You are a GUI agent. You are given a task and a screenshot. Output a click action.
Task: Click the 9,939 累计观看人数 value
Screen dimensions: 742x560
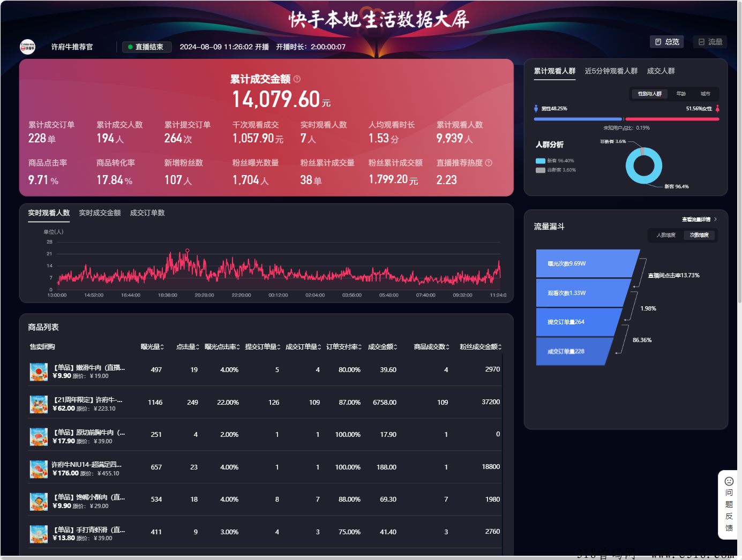pos(449,139)
